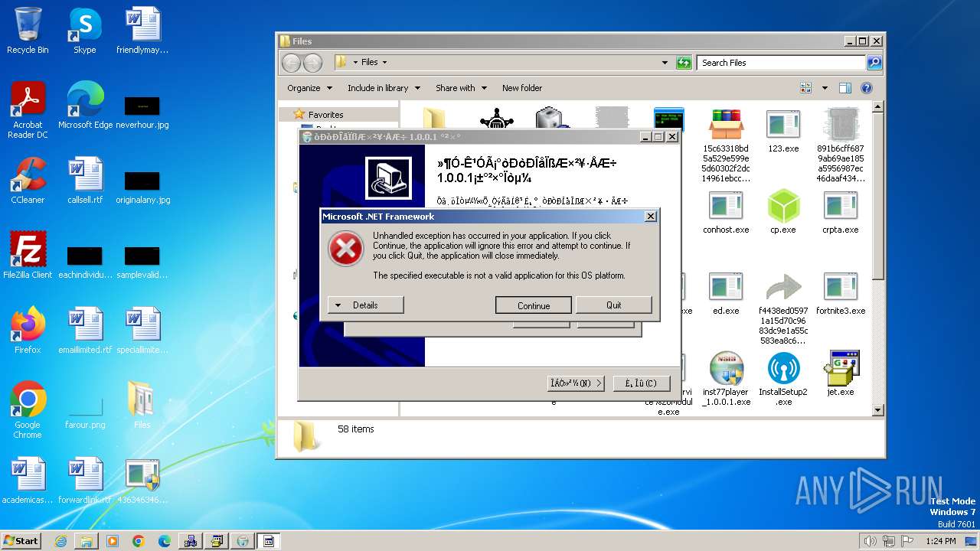Click the Files path segment in the address bar

[x=370, y=62]
